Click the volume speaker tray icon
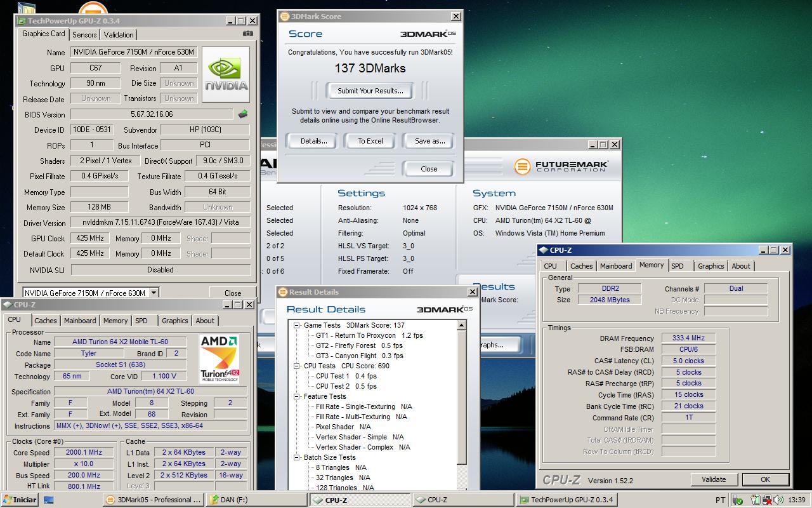The image size is (812, 508). 778,500
